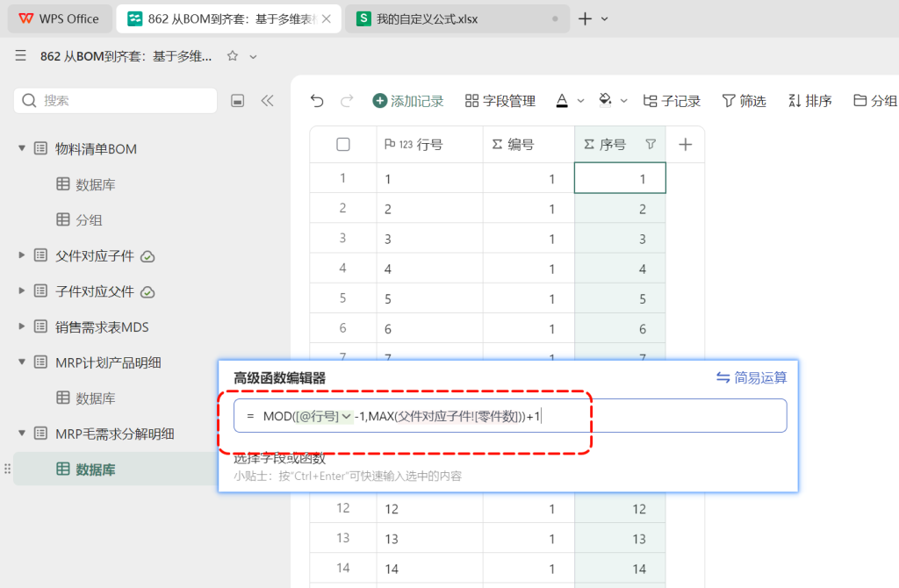Expand the 子件对应父件 tree node
This screenshot has width=899, height=588.
22,290
